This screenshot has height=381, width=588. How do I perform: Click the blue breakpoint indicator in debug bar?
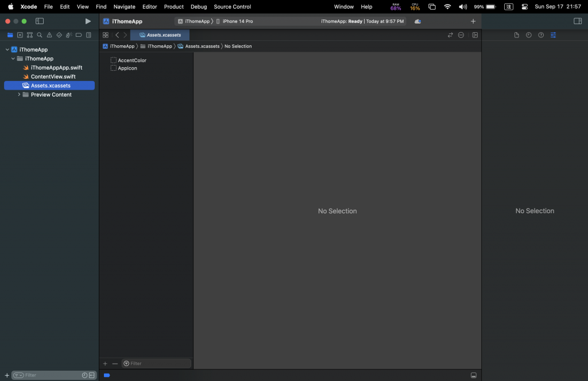(106, 375)
